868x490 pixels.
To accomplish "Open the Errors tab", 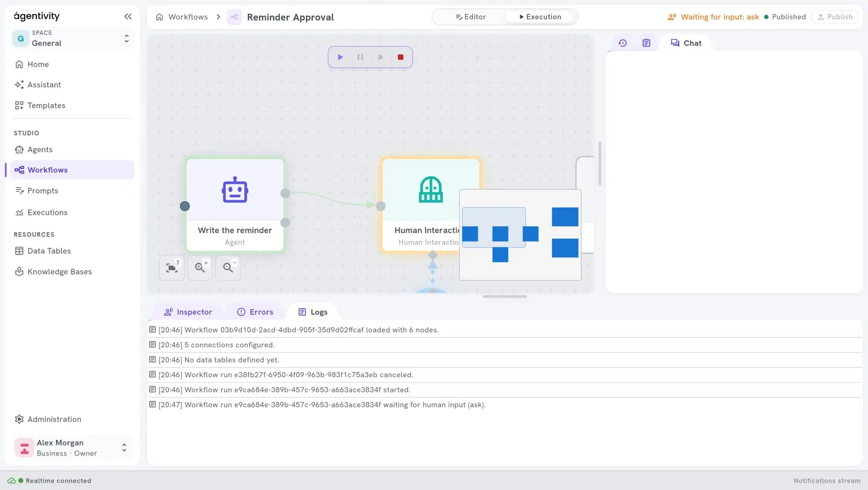I will coord(255,312).
